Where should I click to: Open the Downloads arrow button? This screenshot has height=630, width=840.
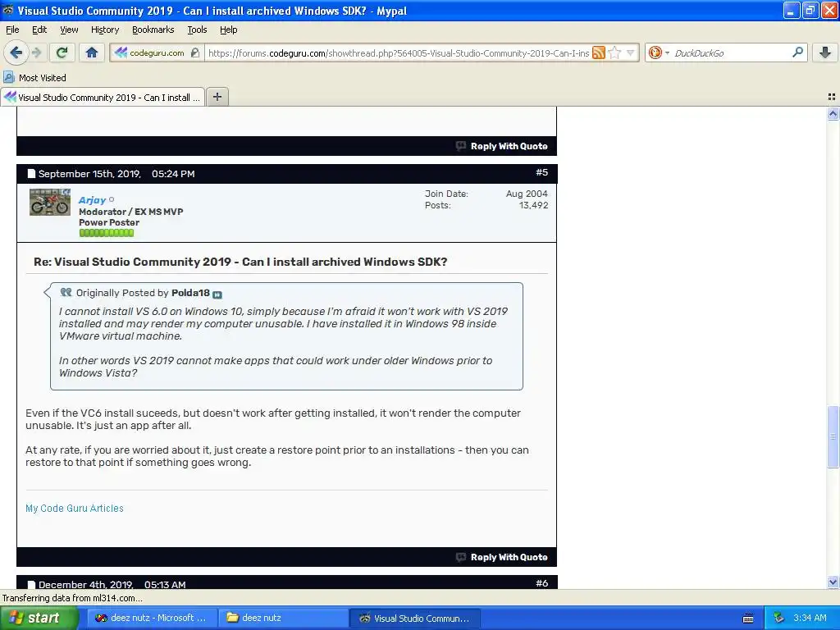[825, 52]
